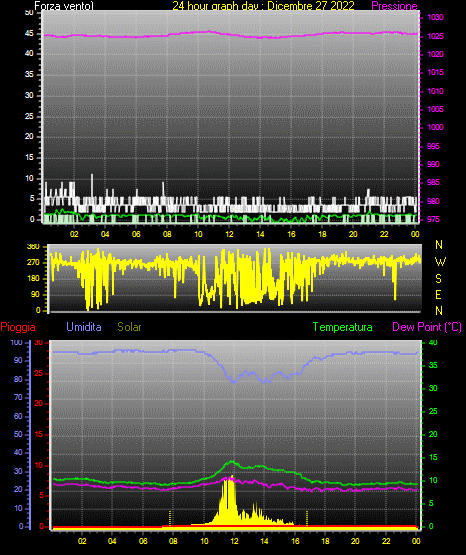The height and width of the screenshot is (555, 466).
Task: Click the Umidita legend label
Action: point(84,327)
